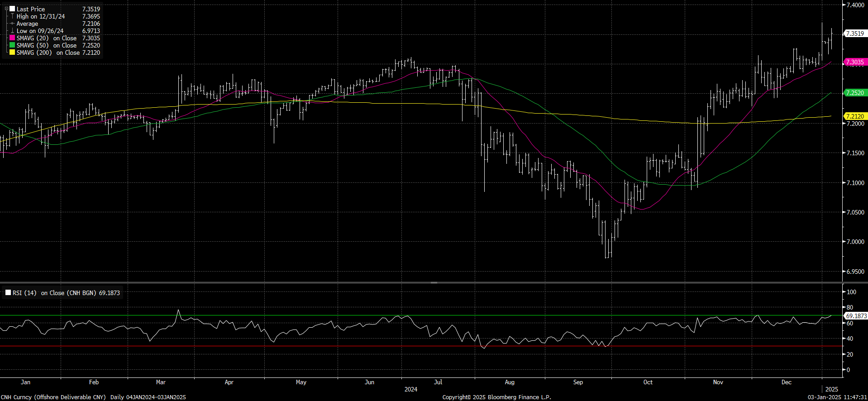Click the 2025 year label on axis
The width and height of the screenshot is (868, 401).
click(832, 389)
